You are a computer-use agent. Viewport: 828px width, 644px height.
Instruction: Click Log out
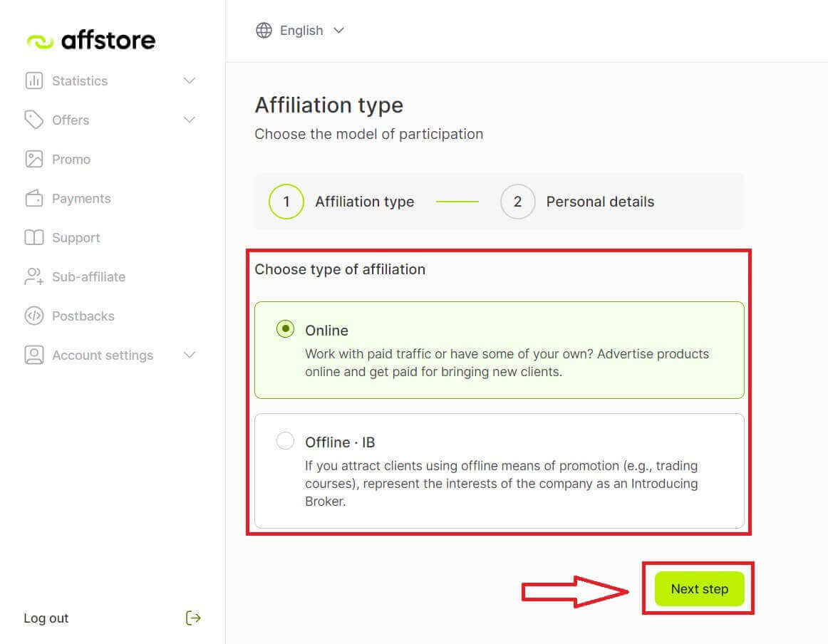click(x=46, y=618)
